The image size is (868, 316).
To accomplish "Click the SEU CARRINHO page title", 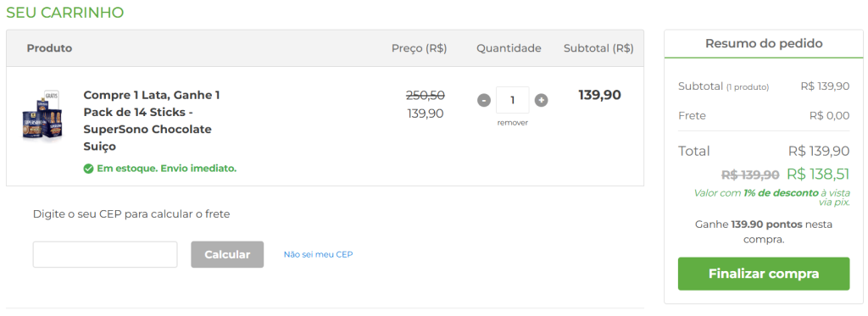I will point(65,12).
